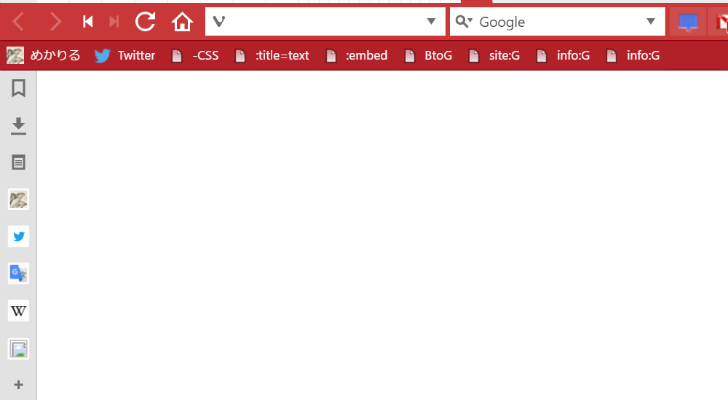Click the site:G bookmark
The height and width of the screenshot is (400, 728).
pyautogui.click(x=494, y=56)
